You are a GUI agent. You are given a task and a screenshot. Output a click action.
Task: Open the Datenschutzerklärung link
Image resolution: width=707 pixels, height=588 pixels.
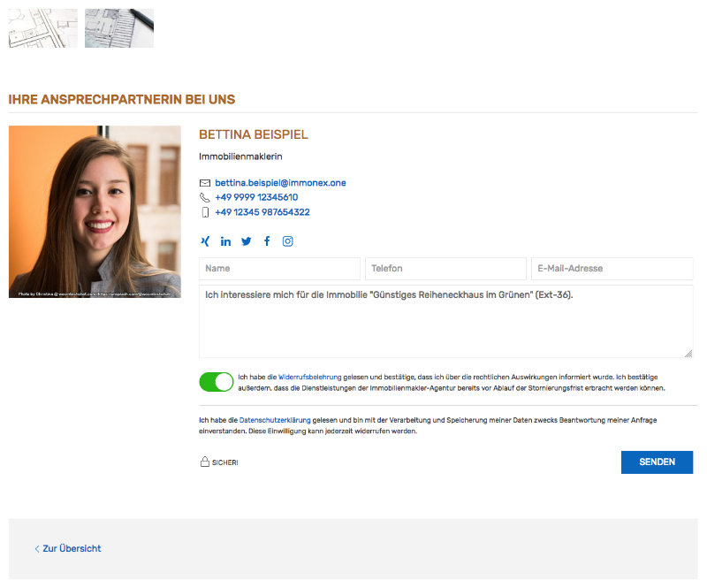(275, 420)
